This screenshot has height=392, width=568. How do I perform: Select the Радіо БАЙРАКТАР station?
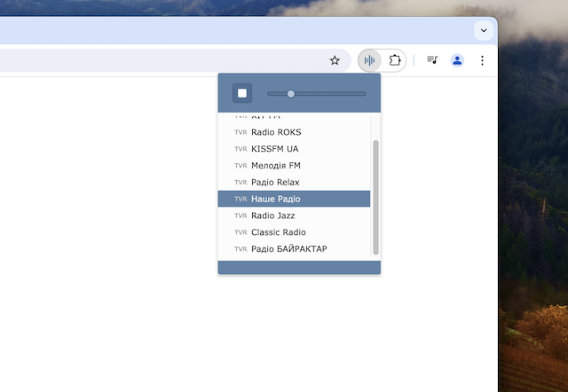294,248
